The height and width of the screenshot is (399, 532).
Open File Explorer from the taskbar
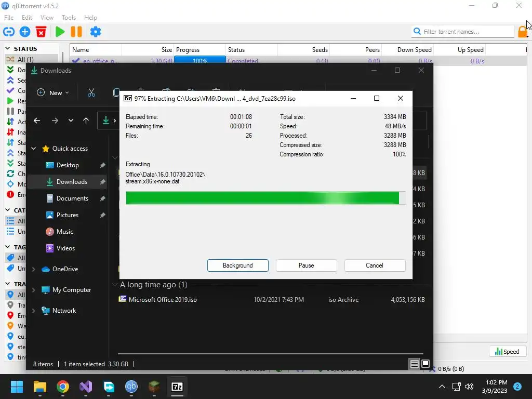tap(39, 387)
